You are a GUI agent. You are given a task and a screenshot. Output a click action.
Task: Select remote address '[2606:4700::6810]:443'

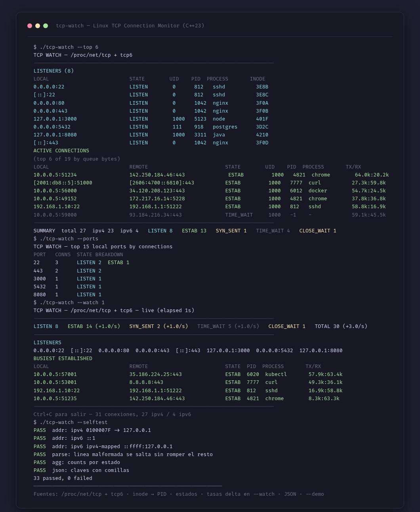click(162, 183)
